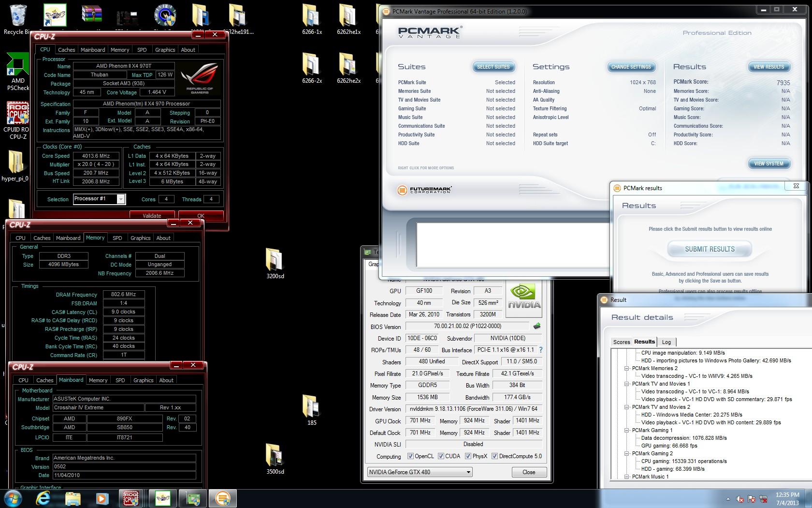Click SELECT SUITES in PCMark Vantage
This screenshot has height=508, width=812.
(493, 67)
